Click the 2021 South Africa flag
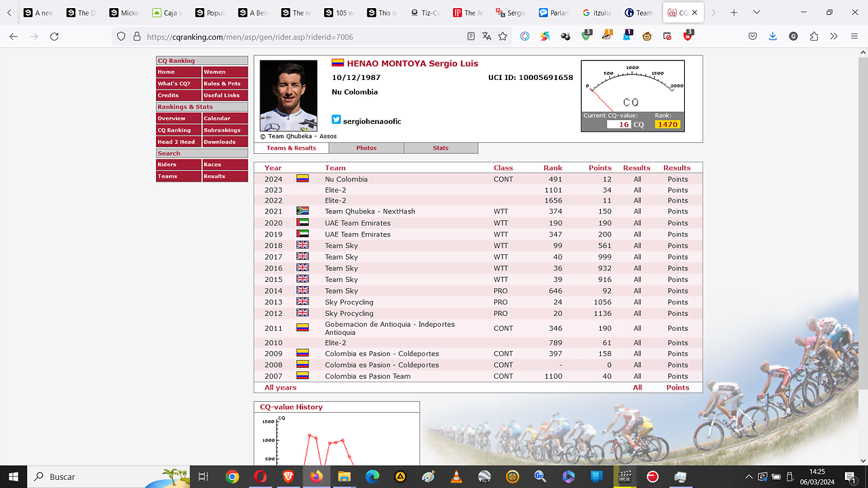 [302, 211]
